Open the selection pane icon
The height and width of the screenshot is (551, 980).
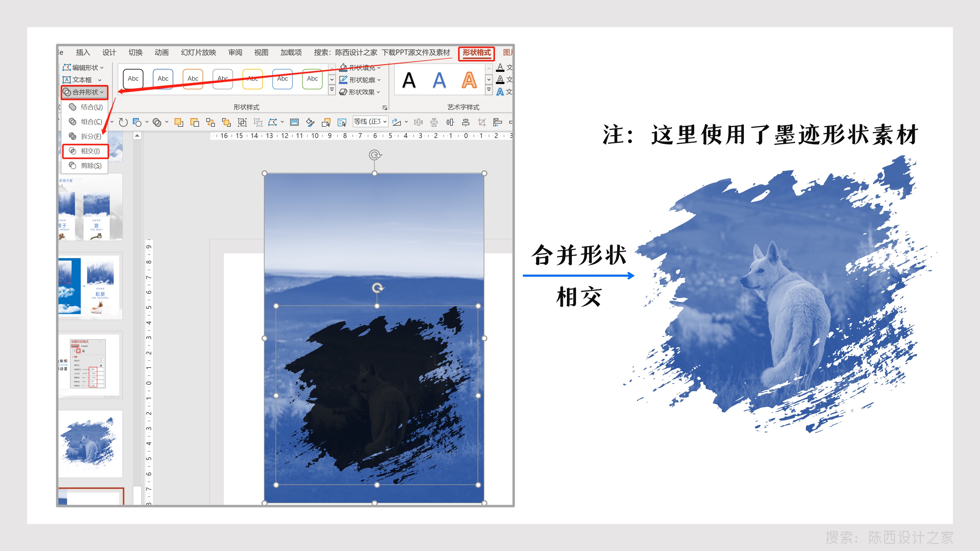pos(342,122)
